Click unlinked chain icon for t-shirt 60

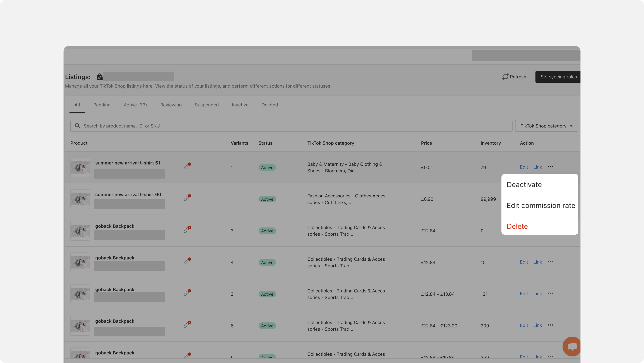[x=187, y=198]
